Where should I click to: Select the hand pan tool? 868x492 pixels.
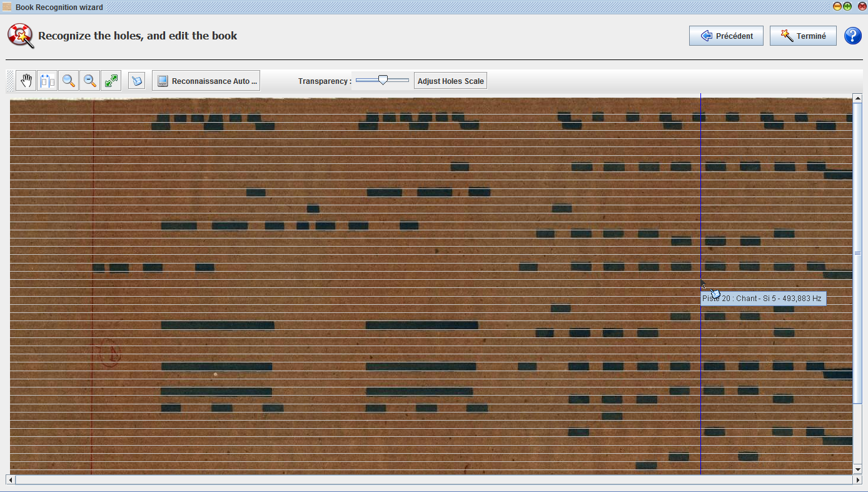[26, 81]
